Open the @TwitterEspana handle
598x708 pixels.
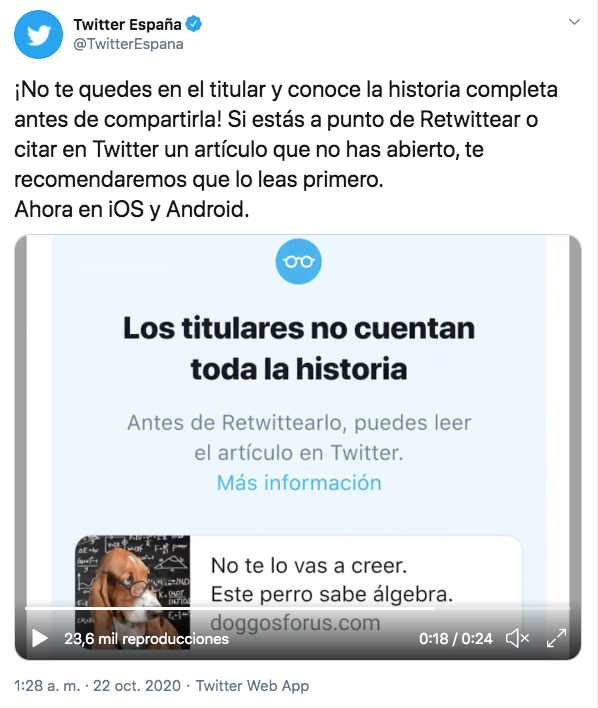point(128,44)
